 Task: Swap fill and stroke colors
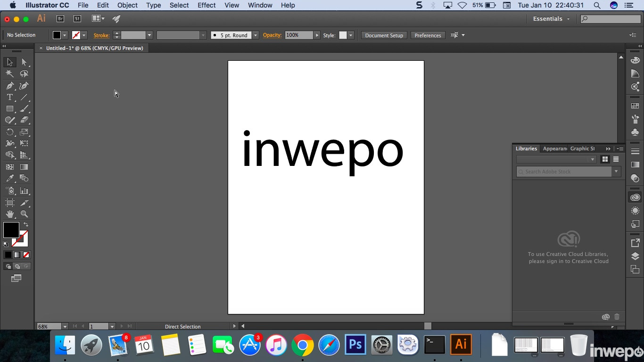[x=26, y=225]
